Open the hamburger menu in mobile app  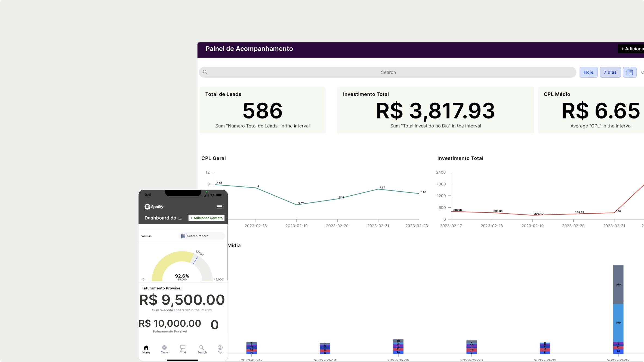(x=219, y=207)
